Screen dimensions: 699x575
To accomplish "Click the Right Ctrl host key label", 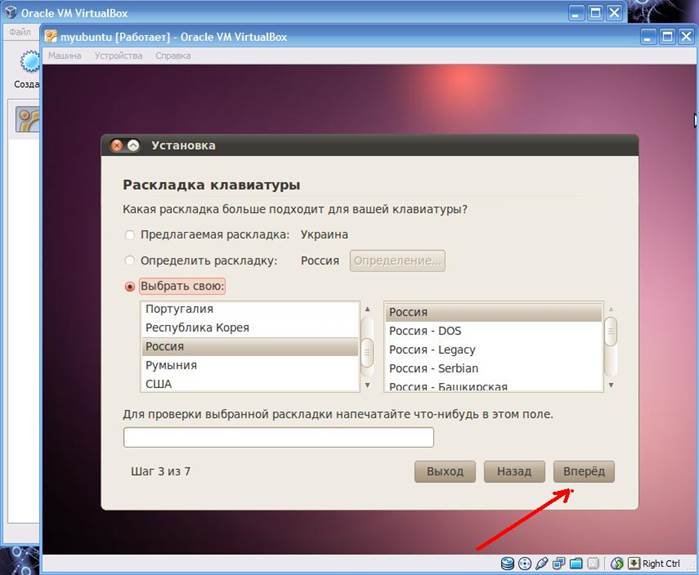I will coord(662,564).
